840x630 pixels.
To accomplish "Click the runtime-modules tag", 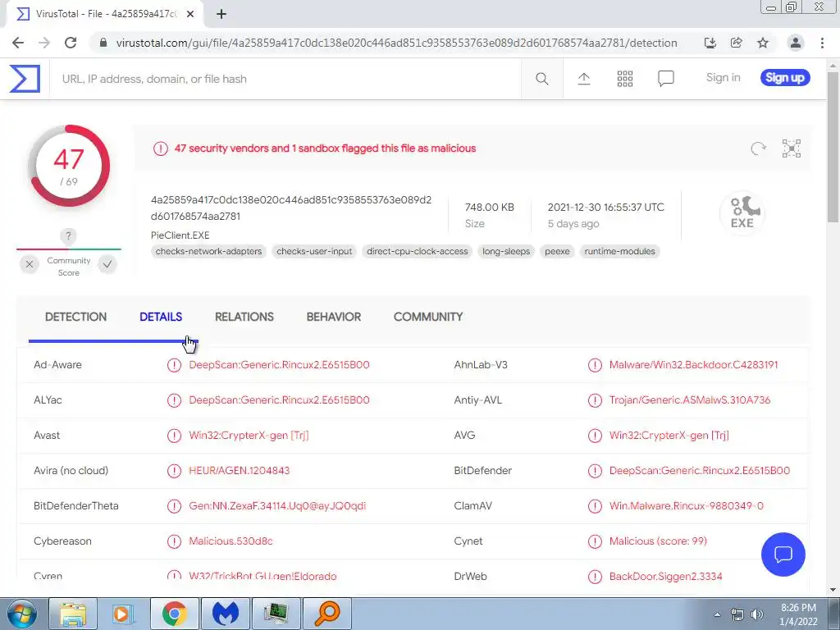I will click(620, 251).
